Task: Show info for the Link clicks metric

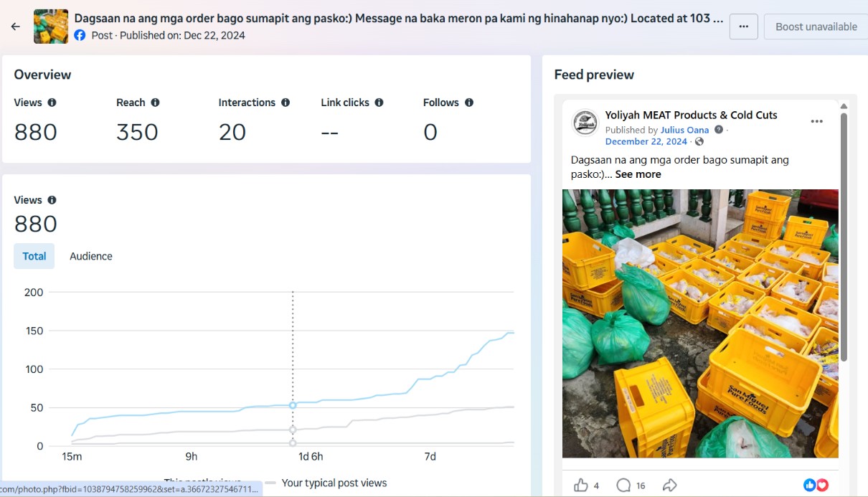Action: point(379,103)
